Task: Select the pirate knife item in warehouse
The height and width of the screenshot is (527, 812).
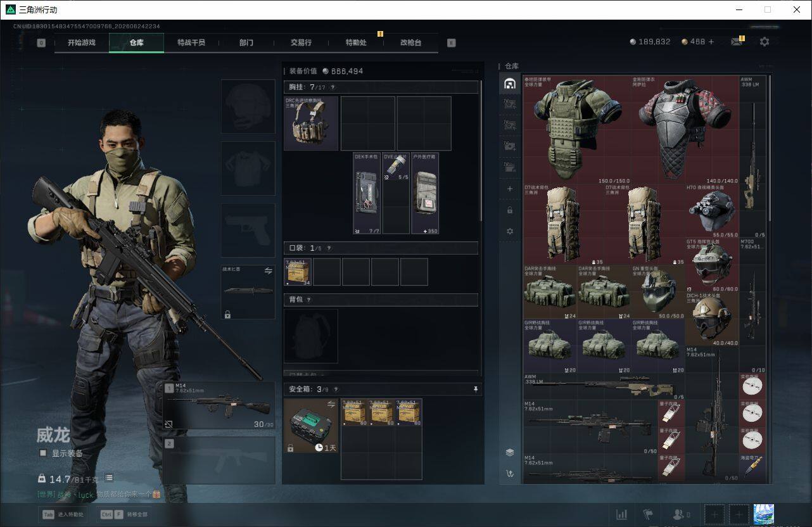Action: pyautogui.click(x=752, y=467)
